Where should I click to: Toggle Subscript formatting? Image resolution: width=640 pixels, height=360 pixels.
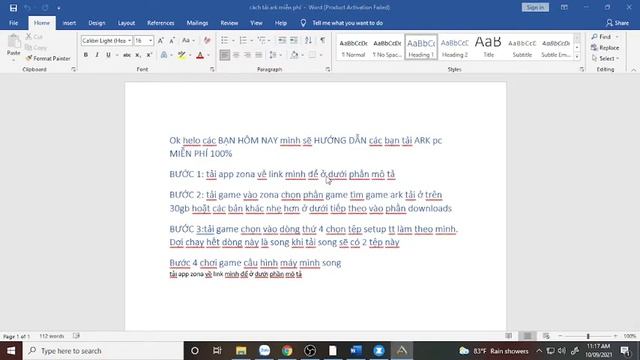(x=138, y=55)
